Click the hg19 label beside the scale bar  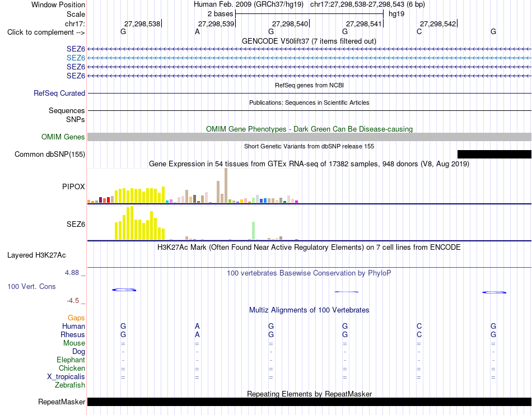click(396, 14)
